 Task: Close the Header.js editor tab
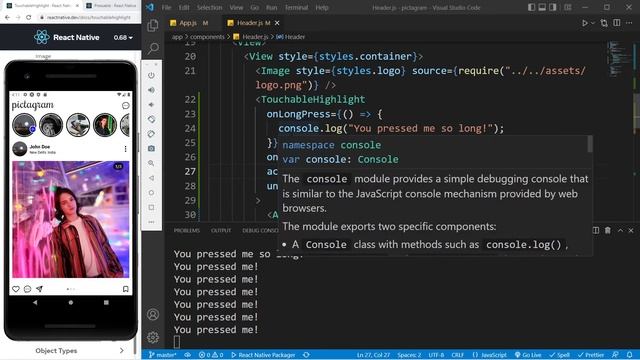click(x=277, y=23)
